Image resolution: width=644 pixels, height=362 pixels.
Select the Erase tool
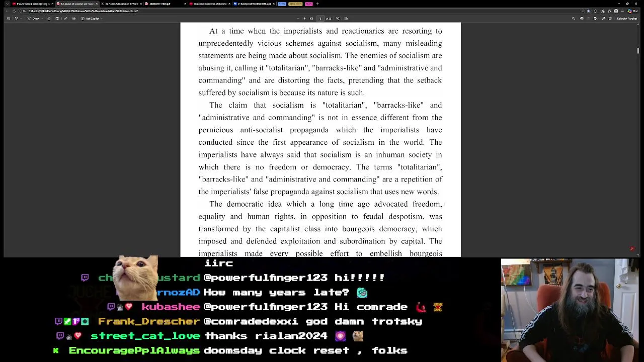pyautogui.click(x=49, y=19)
